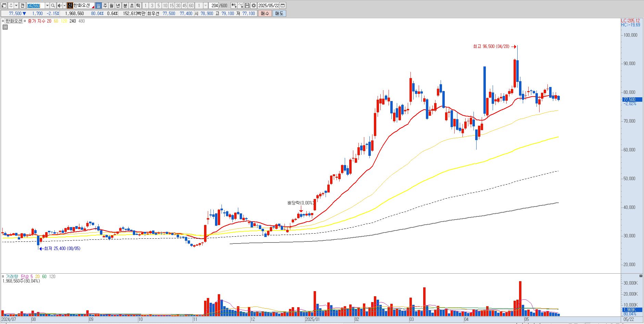Choose the 60 interval preset
This screenshot has width=644, height=324.
191,5
